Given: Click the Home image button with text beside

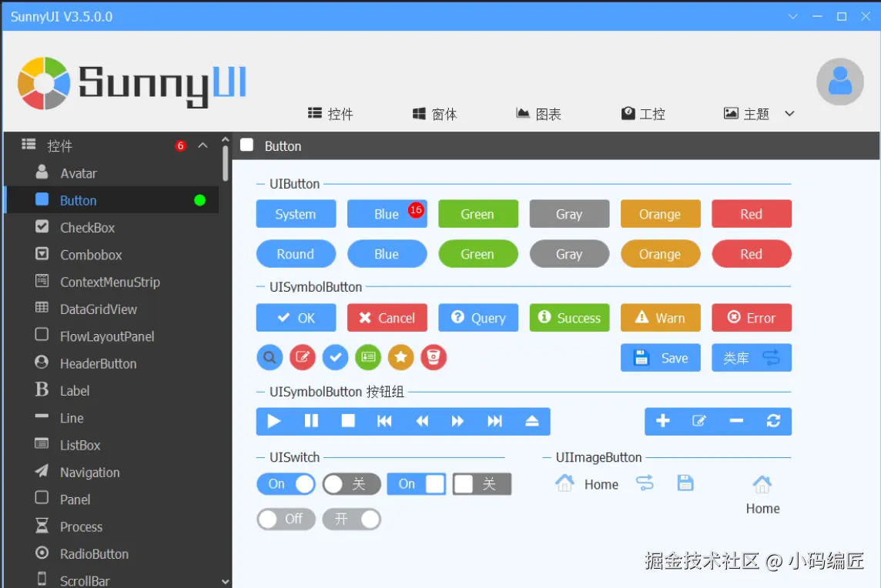Looking at the screenshot, I should point(587,483).
